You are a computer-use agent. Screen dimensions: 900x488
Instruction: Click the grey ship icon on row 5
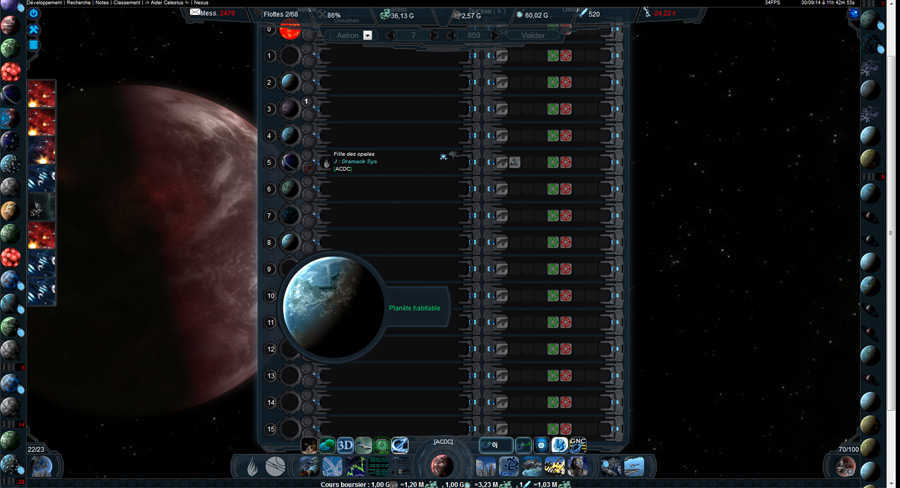click(x=514, y=162)
